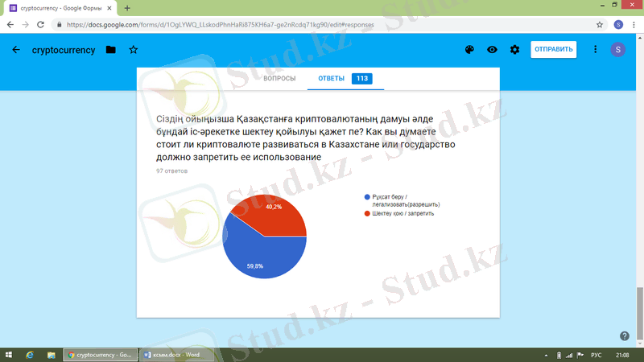Open the form settings gear

[x=514, y=50]
